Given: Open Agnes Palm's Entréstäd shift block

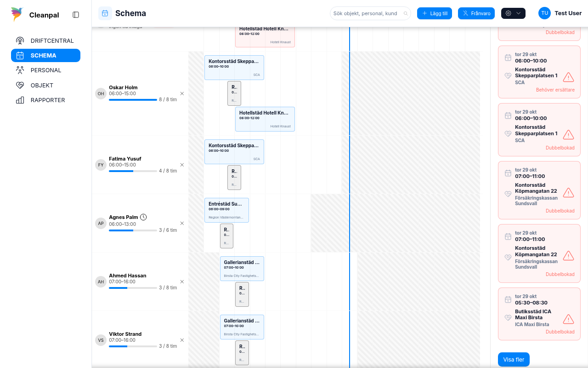Looking at the screenshot, I should click(x=226, y=210).
